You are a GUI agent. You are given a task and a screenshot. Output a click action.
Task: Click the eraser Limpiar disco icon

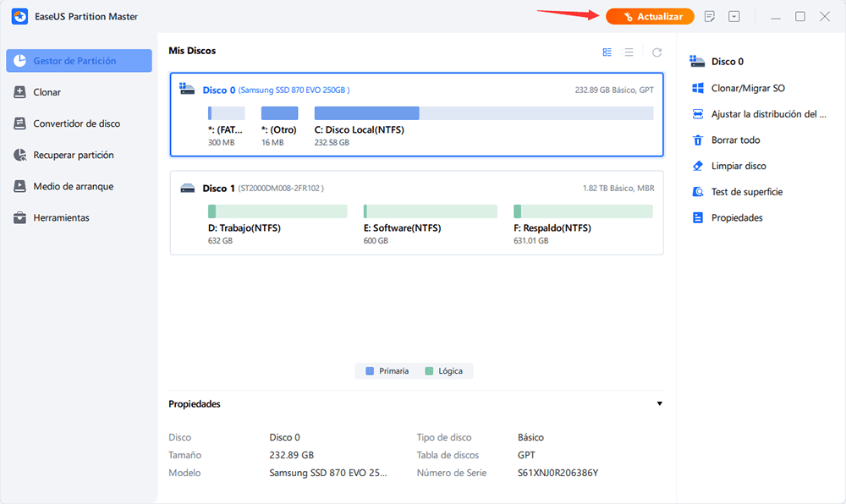pyautogui.click(x=698, y=166)
